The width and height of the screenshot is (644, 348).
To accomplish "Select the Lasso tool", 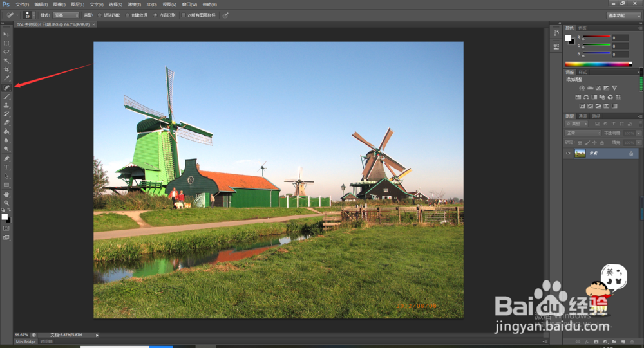I will (6, 52).
